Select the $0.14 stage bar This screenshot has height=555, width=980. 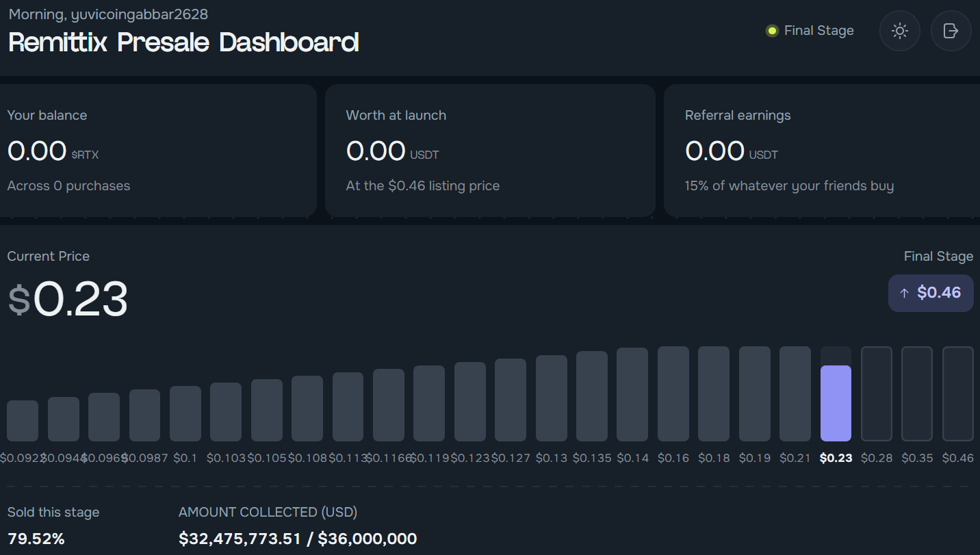(x=632, y=395)
